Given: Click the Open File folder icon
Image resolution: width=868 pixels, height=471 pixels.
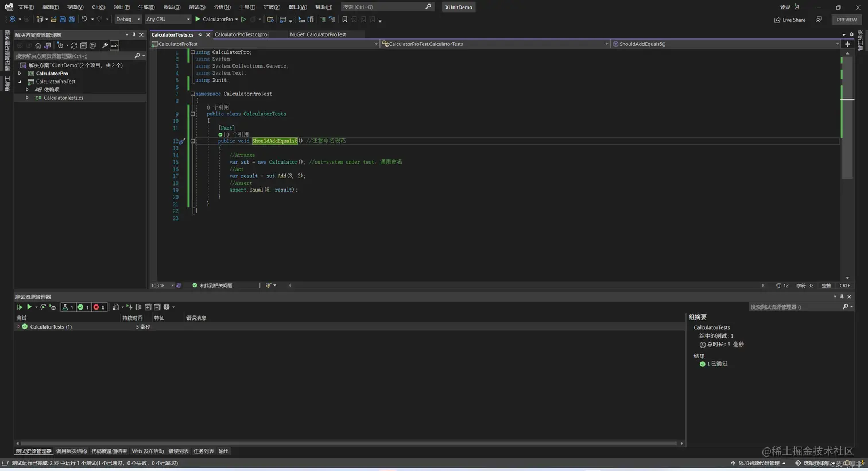Looking at the screenshot, I should [x=53, y=19].
